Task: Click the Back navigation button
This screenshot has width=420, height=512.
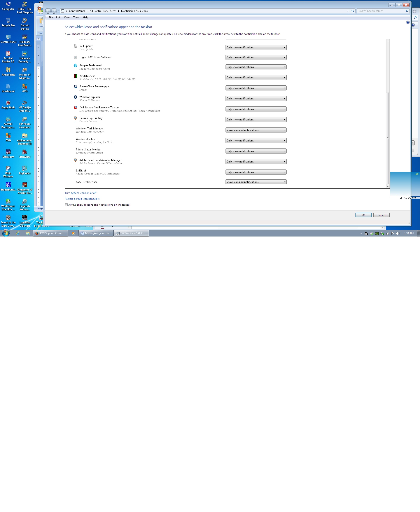Action: [48, 11]
